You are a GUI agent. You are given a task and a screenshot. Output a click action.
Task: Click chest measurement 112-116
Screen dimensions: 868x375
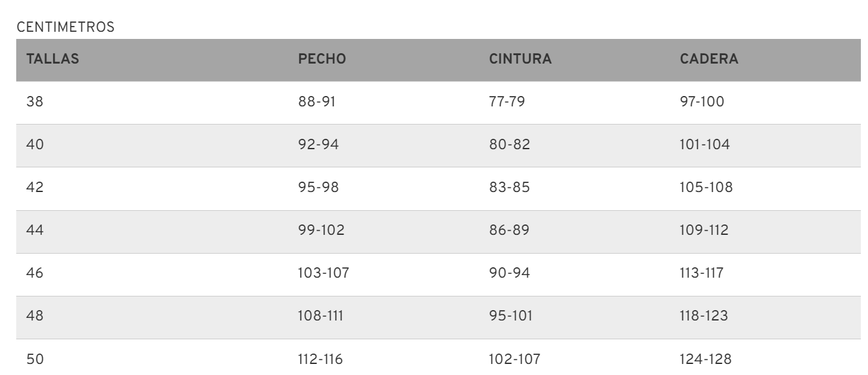318,360
